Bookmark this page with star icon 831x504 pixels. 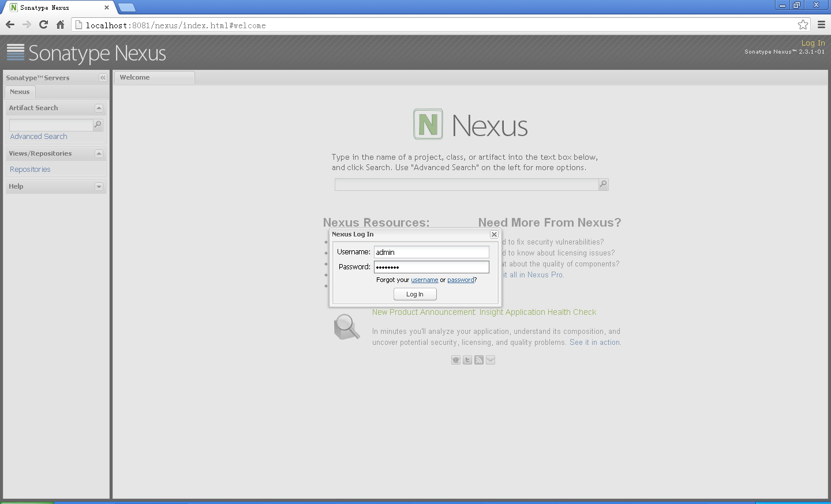803,25
